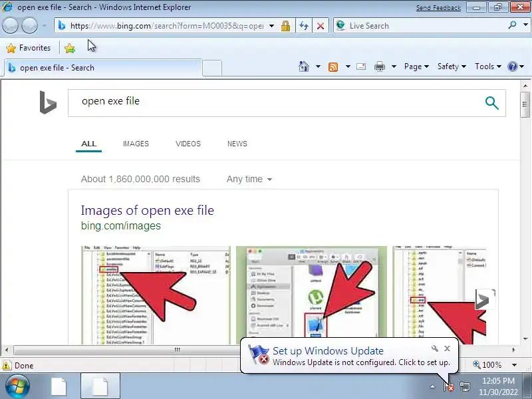Close the Windows Update notification balloon
Image resolution: width=532 pixels, height=399 pixels.
click(x=447, y=348)
